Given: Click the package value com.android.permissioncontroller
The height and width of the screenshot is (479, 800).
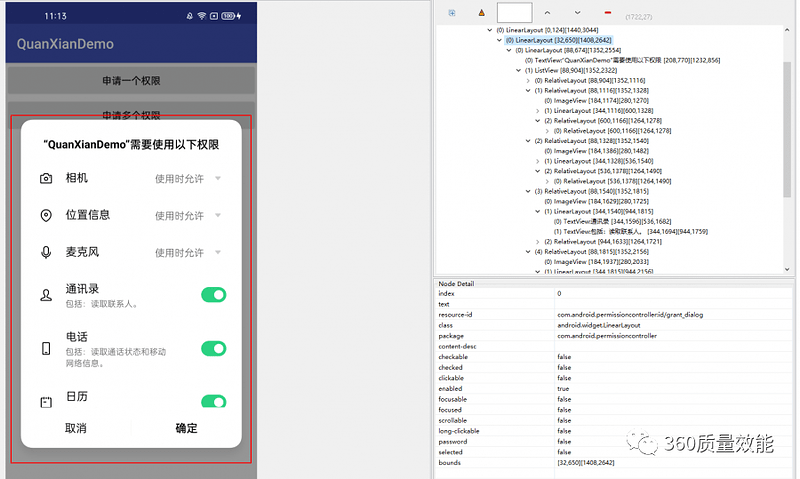Looking at the screenshot, I should click(x=607, y=336).
